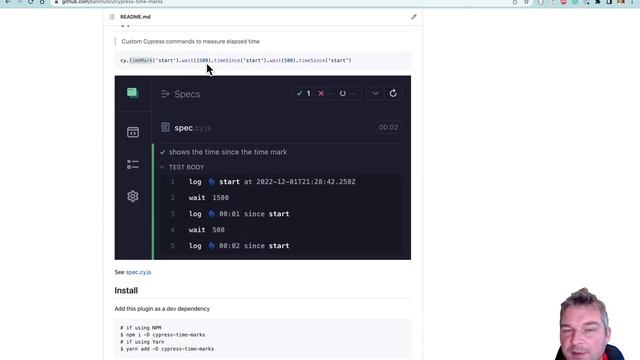Viewport: 640px width, 360px height.
Task: Click the chevron dropdown next to rerun icon
Action: click(375, 93)
